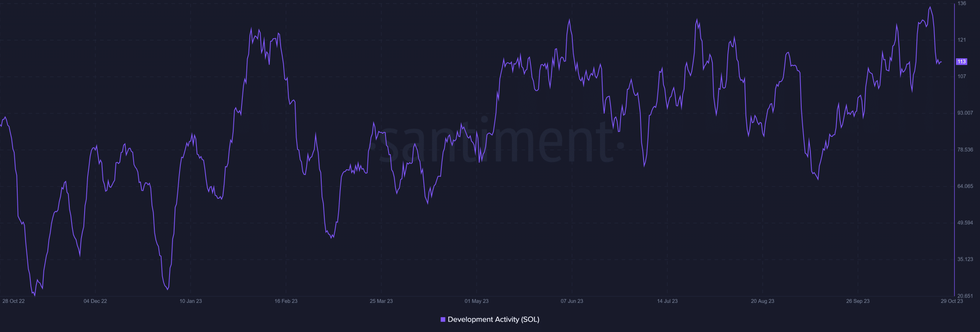
Task: Click the 121 y-axis value
Action: click(962, 40)
